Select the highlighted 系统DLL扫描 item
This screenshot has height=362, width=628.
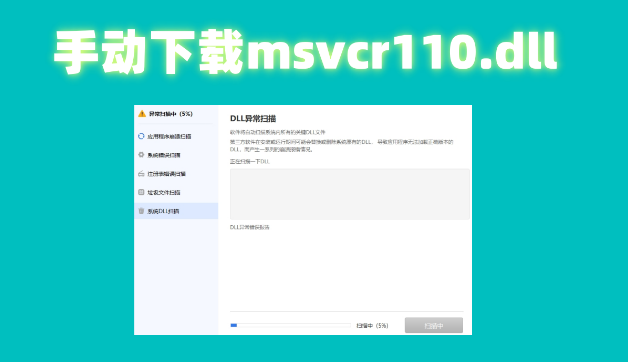pyautogui.click(x=176, y=211)
